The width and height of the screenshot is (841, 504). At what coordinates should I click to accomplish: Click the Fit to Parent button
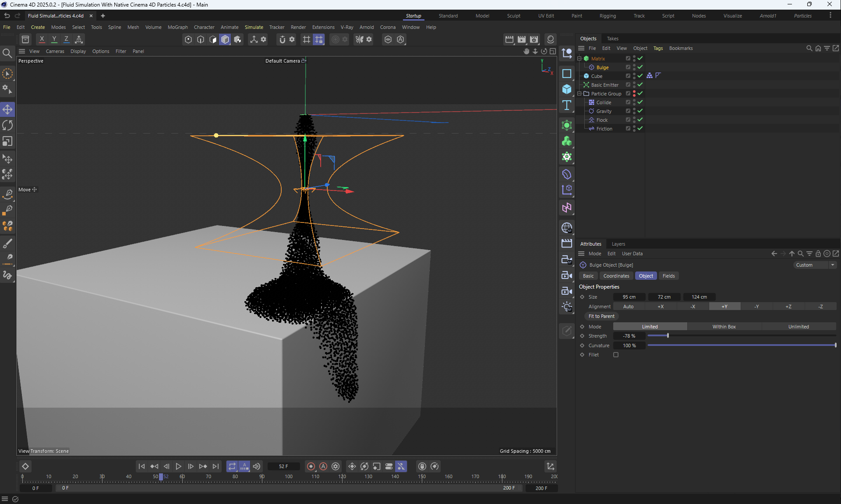coord(601,316)
